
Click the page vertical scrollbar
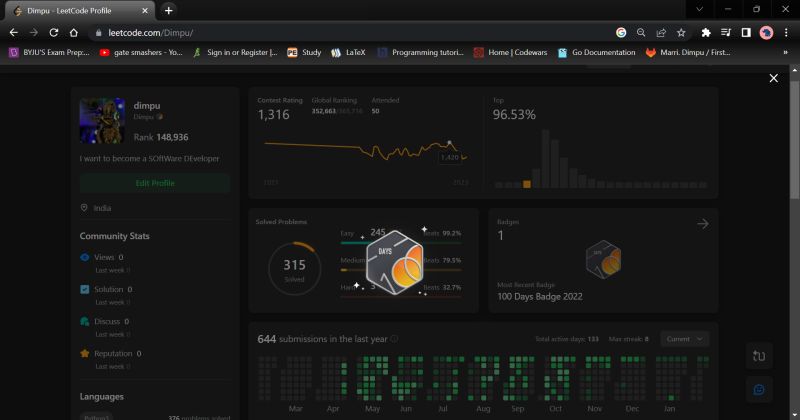click(794, 138)
